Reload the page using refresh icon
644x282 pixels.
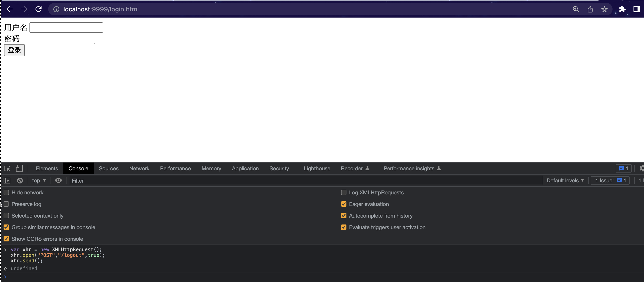(x=38, y=9)
